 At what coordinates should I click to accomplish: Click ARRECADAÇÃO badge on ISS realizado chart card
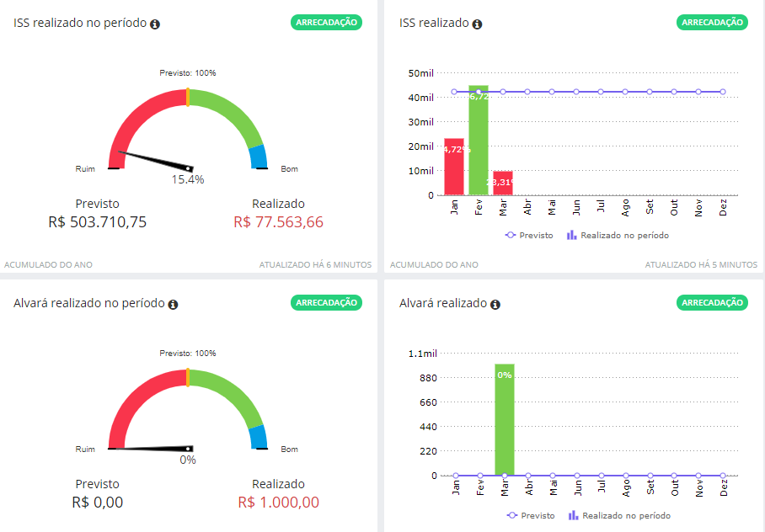tap(712, 23)
